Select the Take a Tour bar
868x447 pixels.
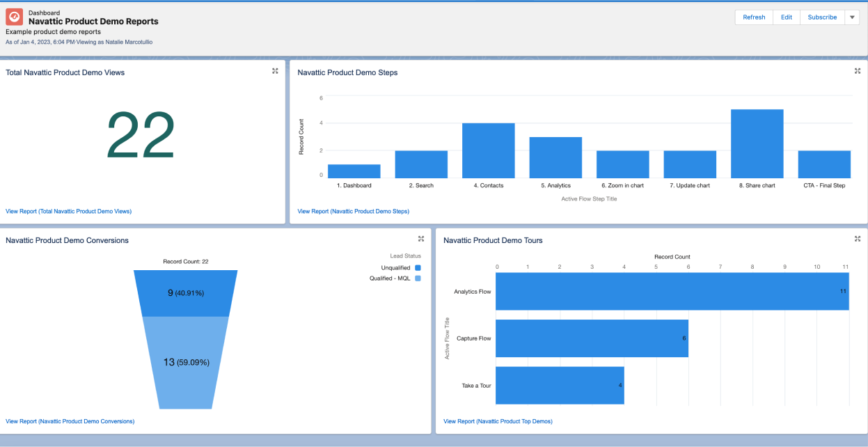pyautogui.click(x=560, y=385)
